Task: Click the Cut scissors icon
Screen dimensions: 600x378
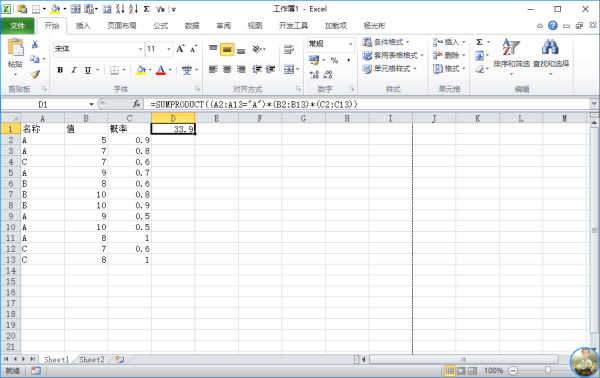Action: click(35, 44)
